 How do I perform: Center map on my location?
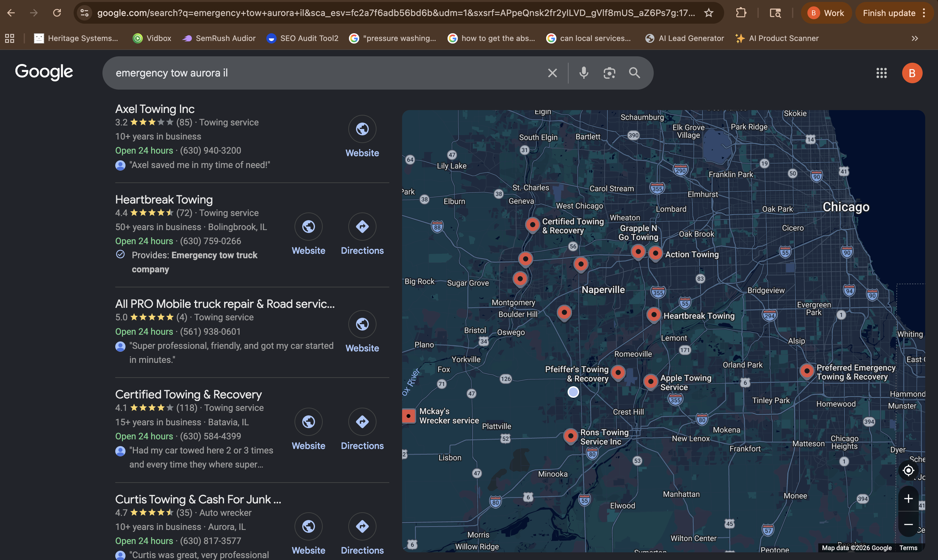click(x=908, y=471)
